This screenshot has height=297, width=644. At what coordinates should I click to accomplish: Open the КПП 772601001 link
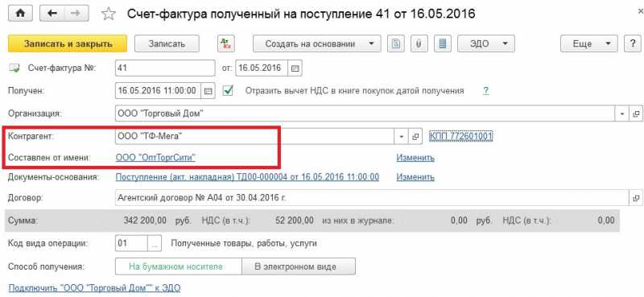(460, 136)
